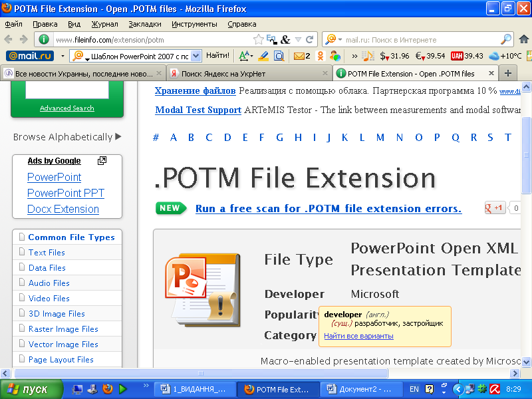Screen dimensions: 532x399
Task: Open the Файл menu
Action: [13, 24]
